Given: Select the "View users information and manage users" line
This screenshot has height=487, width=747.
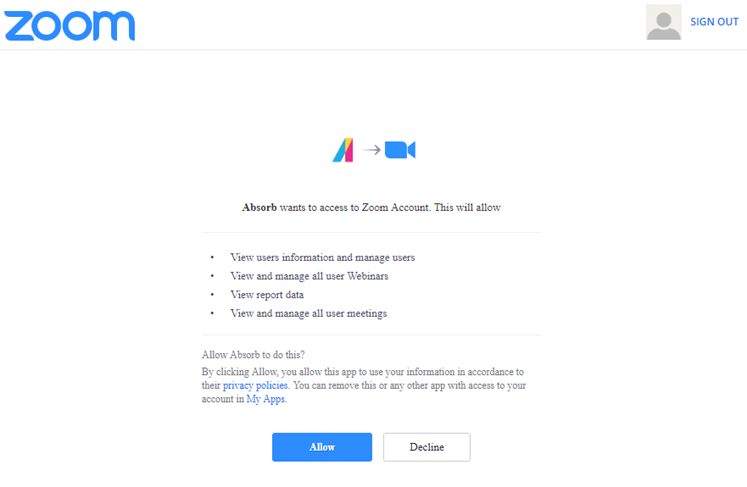Looking at the screenshot, I should point(322,257).
